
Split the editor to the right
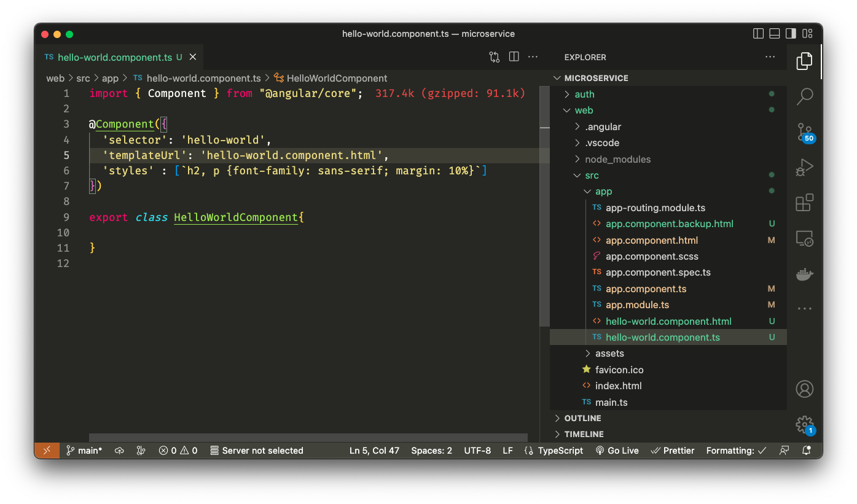(x=514, y=57)
